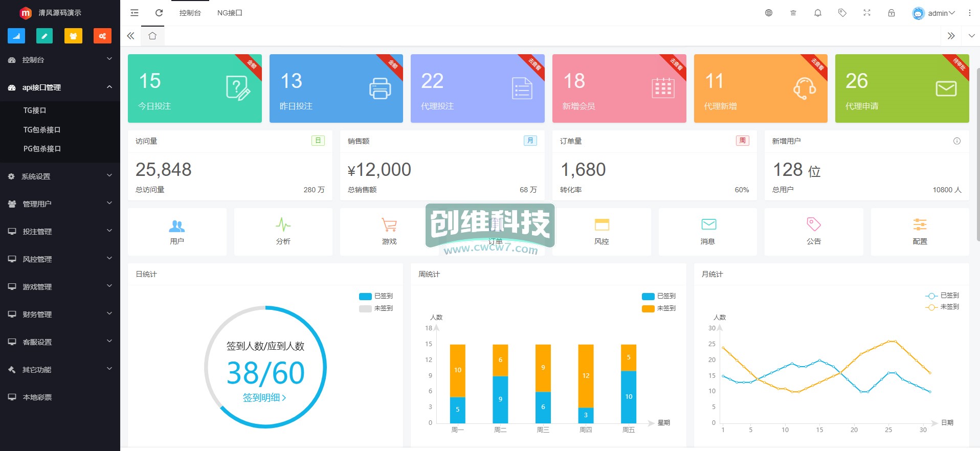The image size is (980, 451).
Task: Expand the 系统设置 sidebar menu
Action: coord(60,176)
